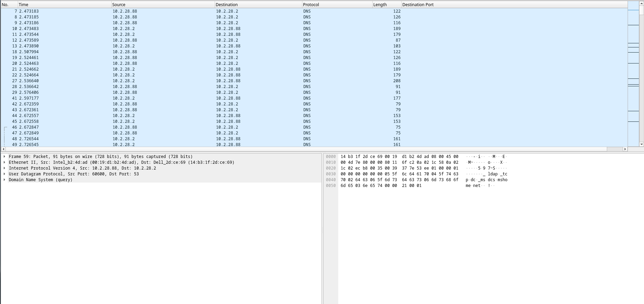Click the Destination column header

point(258,4)
